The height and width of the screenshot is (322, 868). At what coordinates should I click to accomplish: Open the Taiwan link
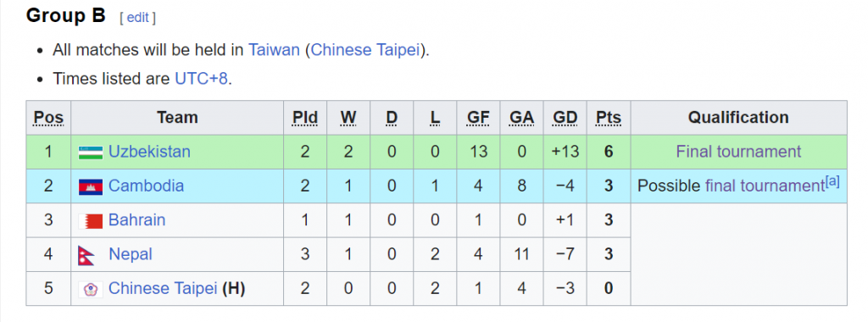point(274,50)
